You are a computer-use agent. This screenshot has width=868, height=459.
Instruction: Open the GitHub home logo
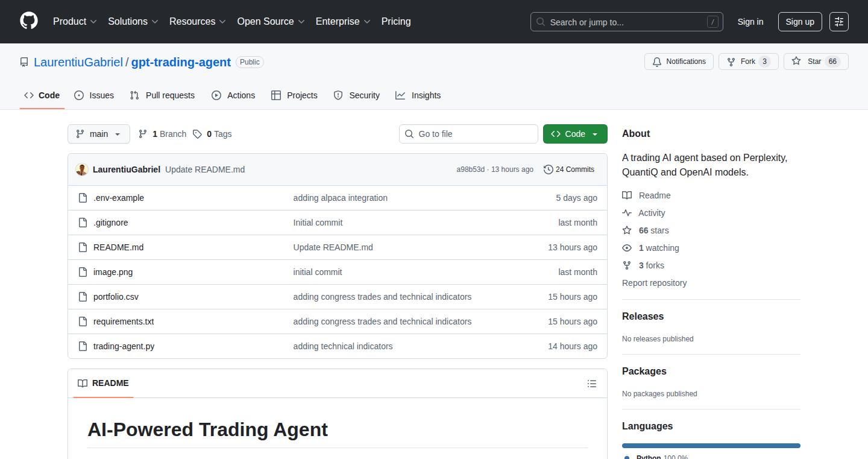click(x=29, y=21)
